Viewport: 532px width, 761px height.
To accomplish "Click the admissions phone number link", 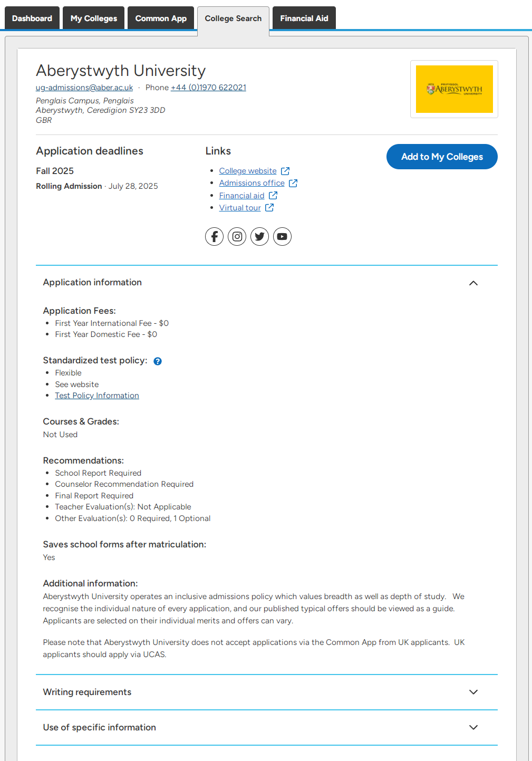I will click(208, 88).
